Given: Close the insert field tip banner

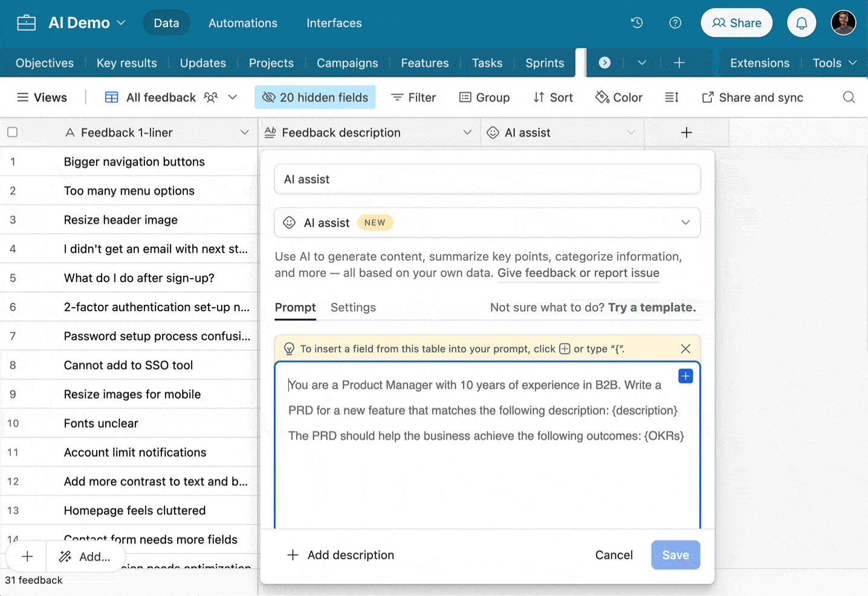Looking at the screenshot, I should click(685, 349).
